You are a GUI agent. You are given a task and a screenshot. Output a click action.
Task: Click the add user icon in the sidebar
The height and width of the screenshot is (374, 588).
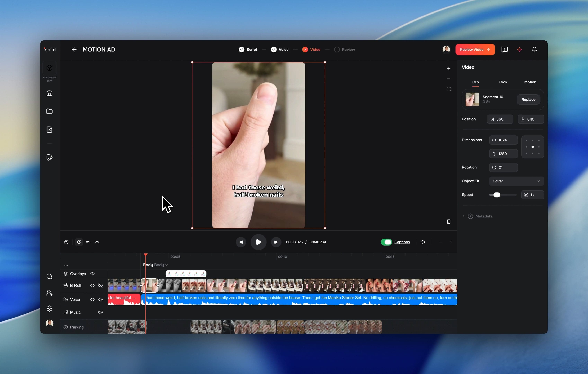coord(49,293)
